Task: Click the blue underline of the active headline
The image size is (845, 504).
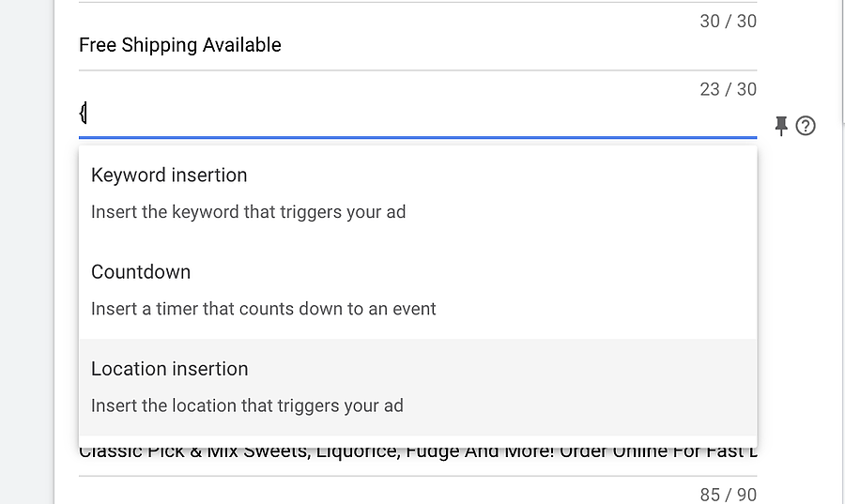Action: (x=417, y=137)
